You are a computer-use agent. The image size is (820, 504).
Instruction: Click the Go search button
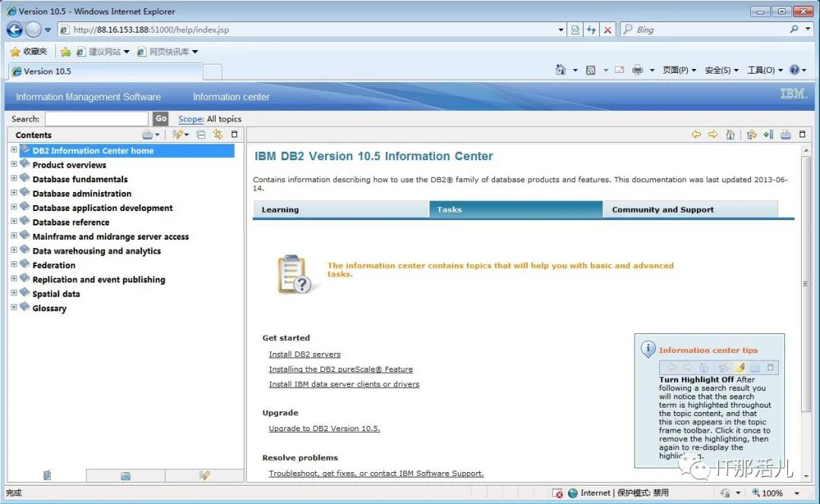160,118
